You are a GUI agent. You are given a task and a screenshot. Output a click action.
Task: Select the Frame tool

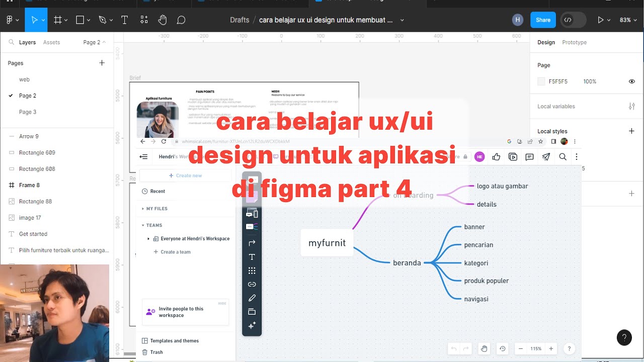click(58, 20)
